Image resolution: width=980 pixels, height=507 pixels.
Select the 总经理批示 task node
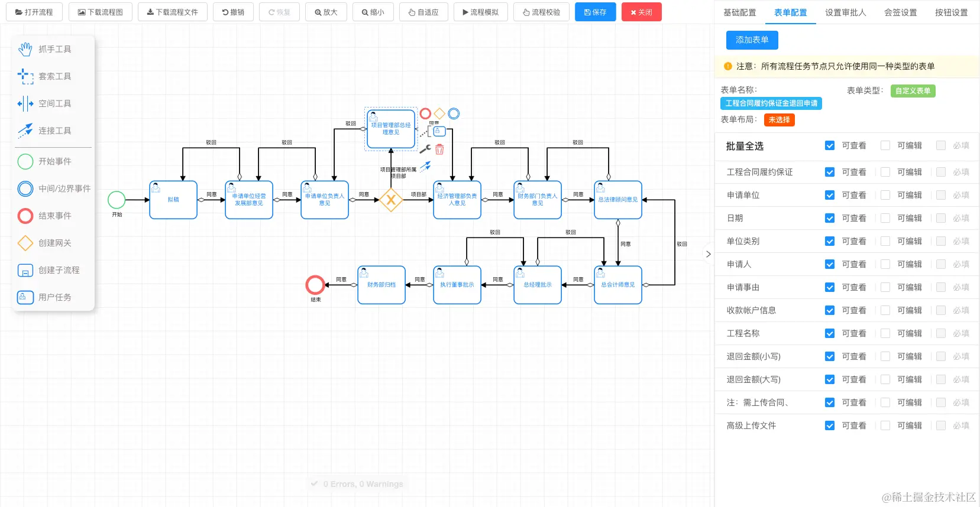[538, 285]
